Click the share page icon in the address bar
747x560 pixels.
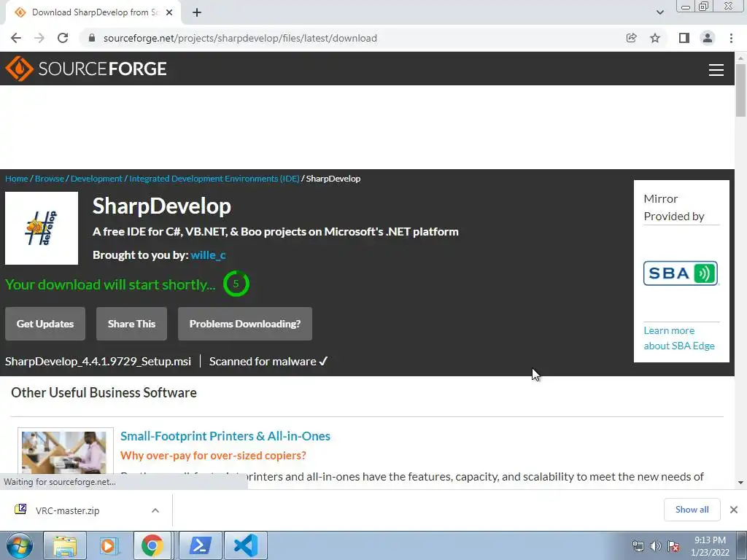[x=631, y=38]
